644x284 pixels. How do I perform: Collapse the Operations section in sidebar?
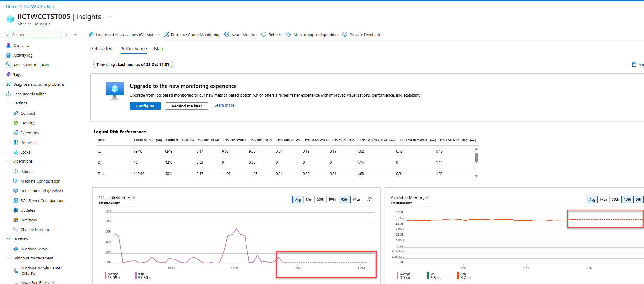8,161
